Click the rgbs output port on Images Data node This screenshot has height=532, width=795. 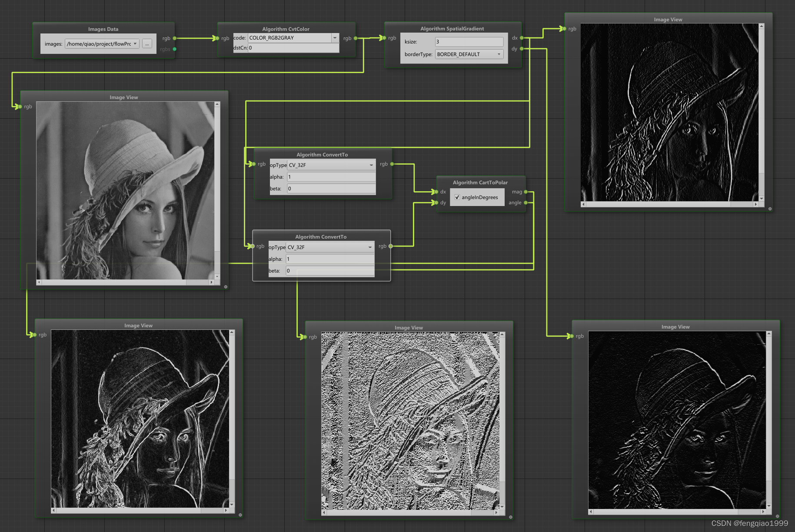coord(175,49)
